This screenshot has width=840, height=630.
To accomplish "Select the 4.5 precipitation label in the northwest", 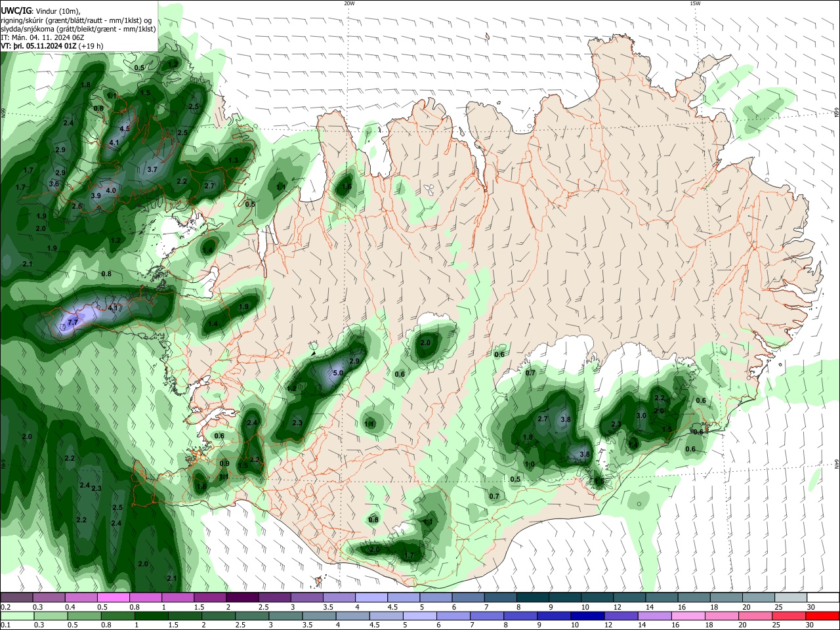I will click(125, 129).
